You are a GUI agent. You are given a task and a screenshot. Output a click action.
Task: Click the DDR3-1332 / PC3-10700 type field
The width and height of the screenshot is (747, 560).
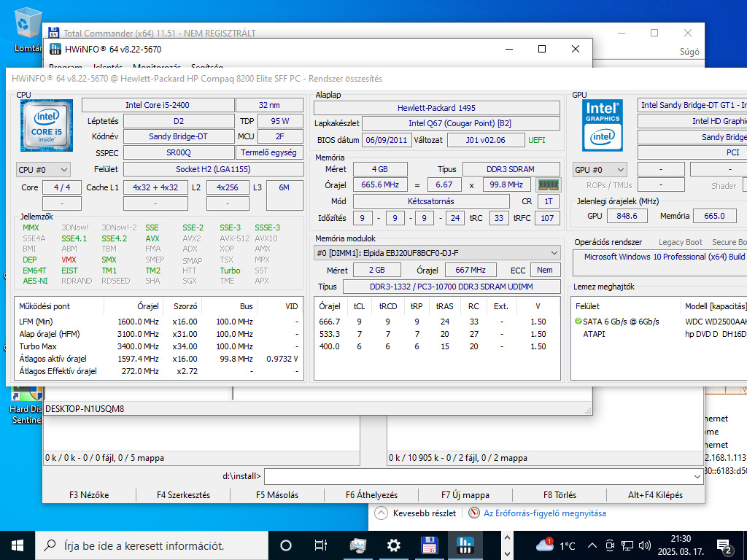tap(451, 287)
